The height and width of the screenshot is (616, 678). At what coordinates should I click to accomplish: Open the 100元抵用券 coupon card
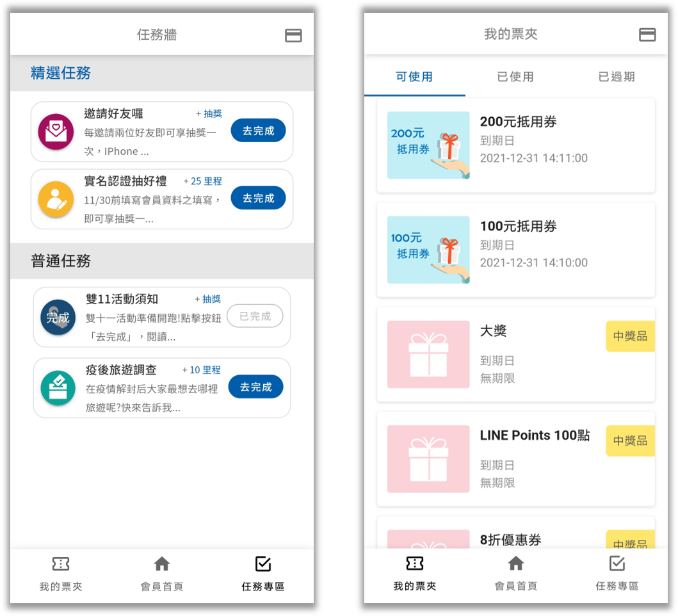(516, 250)
